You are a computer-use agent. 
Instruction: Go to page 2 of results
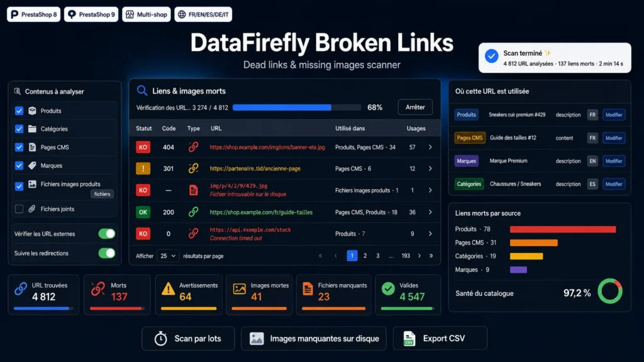(365, 256)
